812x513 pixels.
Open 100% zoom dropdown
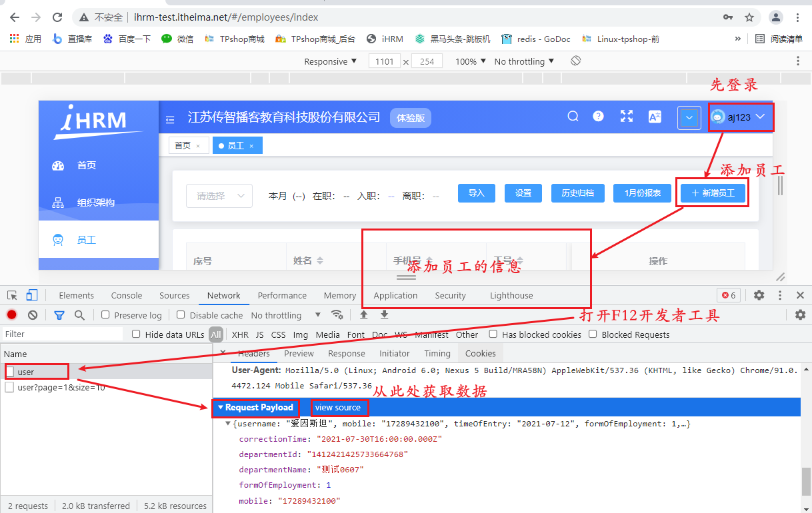(x=471, y=61)
